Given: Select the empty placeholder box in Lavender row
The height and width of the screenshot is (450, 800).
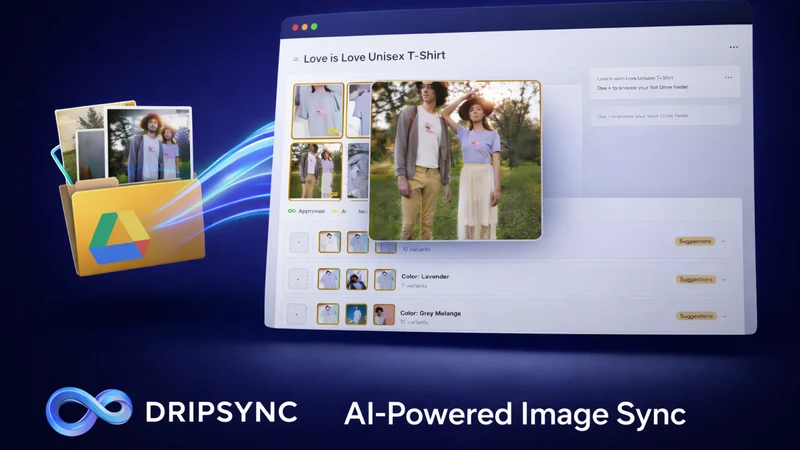Looking at the screenshot, I should click(298, 280).
